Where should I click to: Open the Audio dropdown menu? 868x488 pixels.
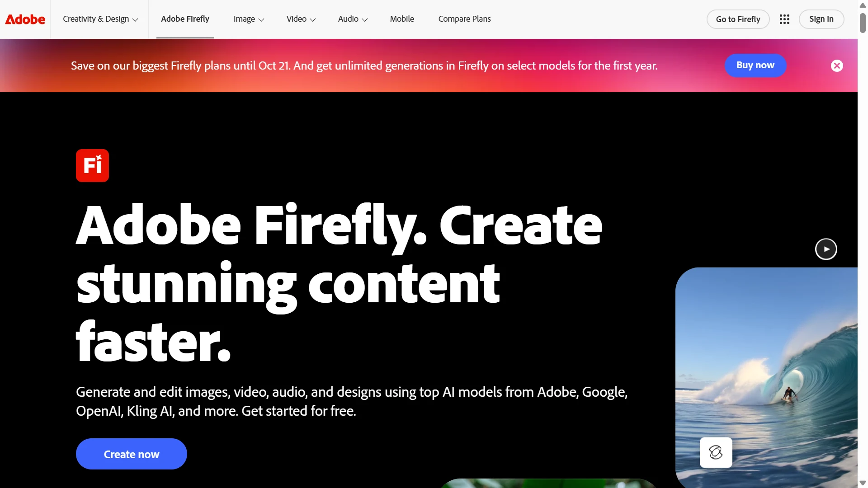point(353,19)
